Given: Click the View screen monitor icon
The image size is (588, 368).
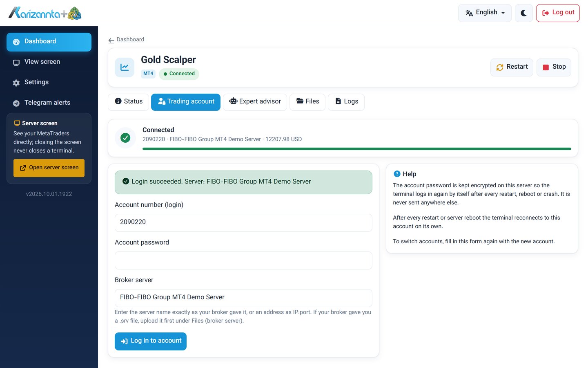Looking at the screenshot, I should click(x=16, y=63).
